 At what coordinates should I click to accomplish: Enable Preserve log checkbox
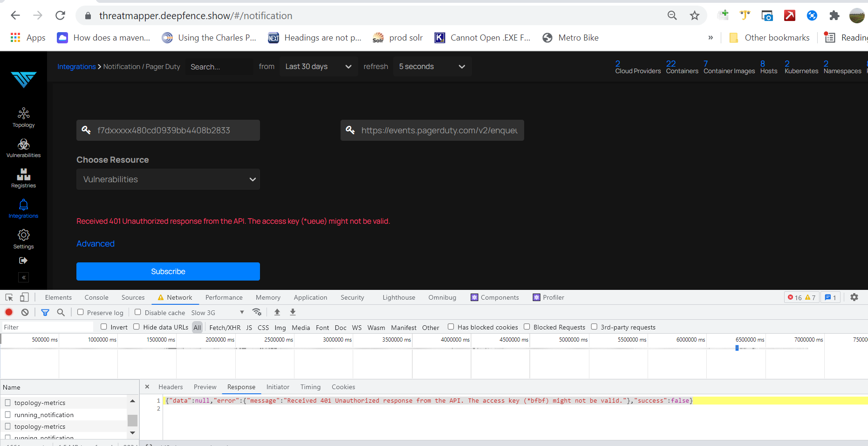[80, 312]
